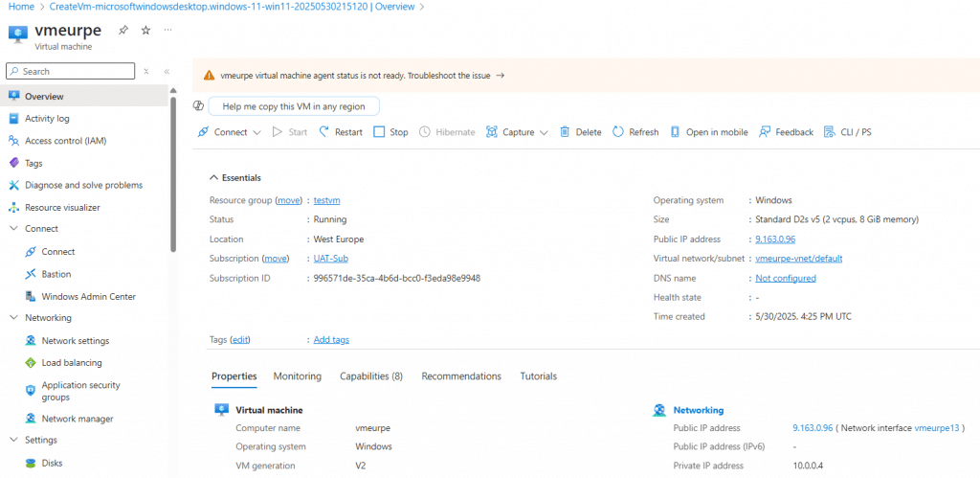The width and height of the screenshot is (980, 478).
Task: Delete the virtual machine via trash icon
Action: pos(565,132)
